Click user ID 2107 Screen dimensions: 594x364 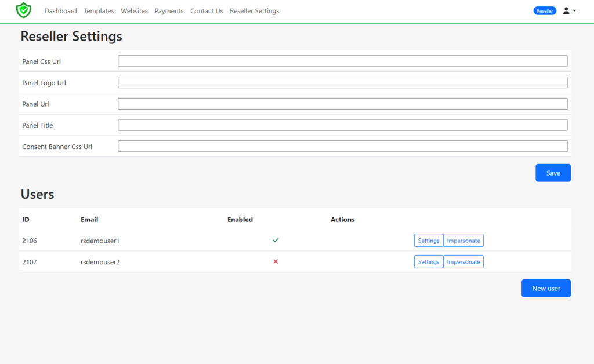click(30, 262)
